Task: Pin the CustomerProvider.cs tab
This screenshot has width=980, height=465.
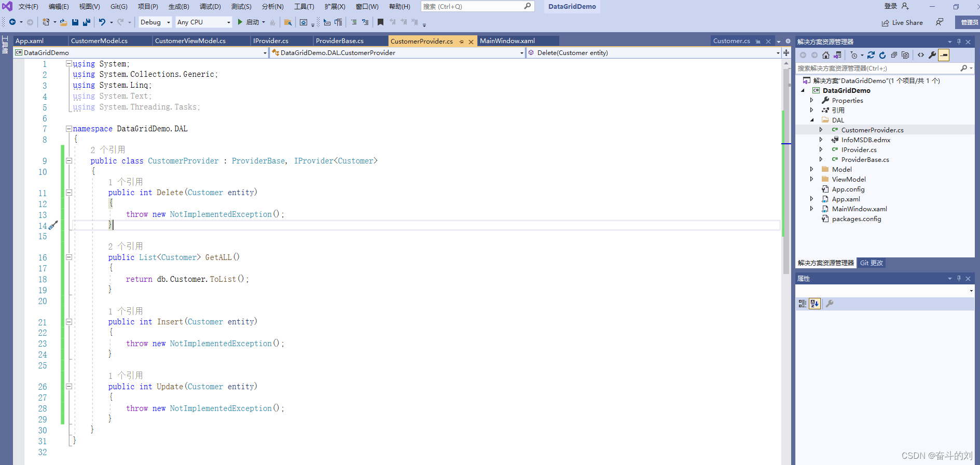Action: tap(461, 42)
